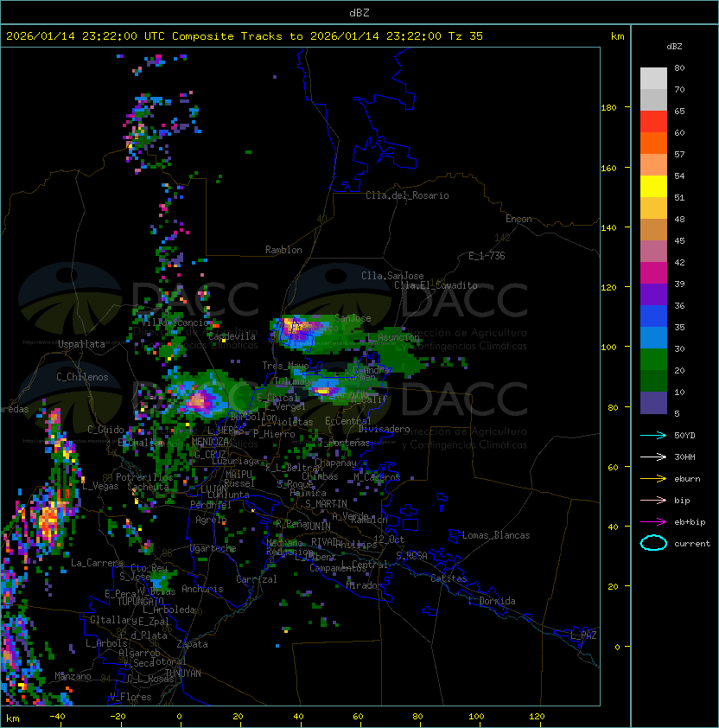Click the 'Clla.del_Rosario' map label
The width and height of the screenshot is (719, 728).
[x=407, y=195]
